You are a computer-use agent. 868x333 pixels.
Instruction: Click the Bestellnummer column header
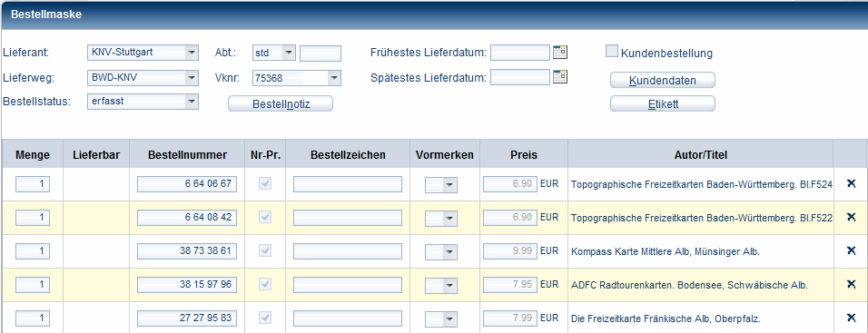187,155
